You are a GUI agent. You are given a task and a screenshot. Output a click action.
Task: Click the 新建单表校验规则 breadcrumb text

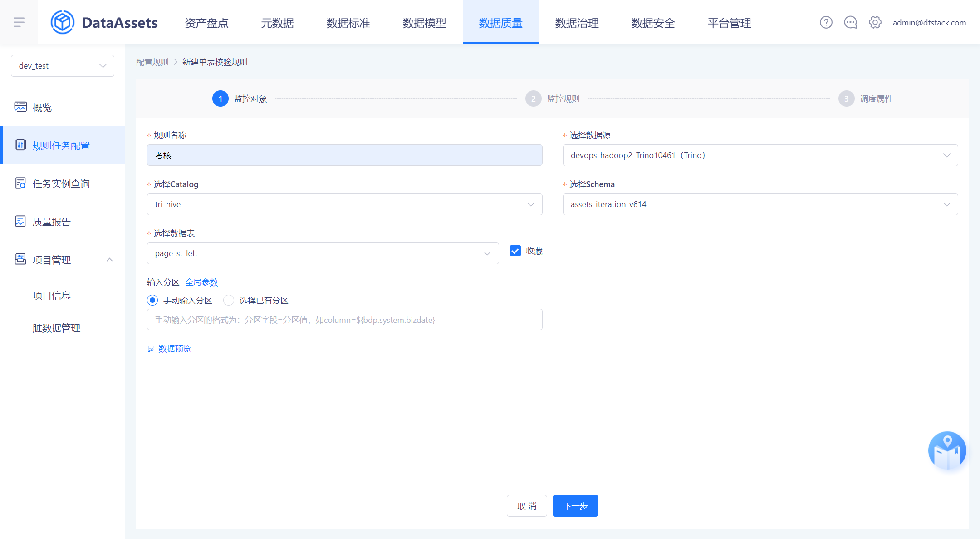215,62
